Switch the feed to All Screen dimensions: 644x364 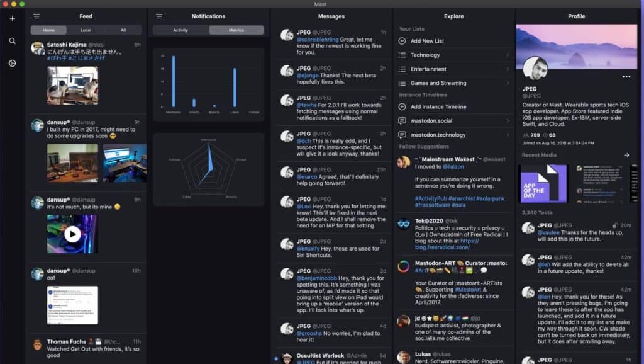(x=123, y=30)
